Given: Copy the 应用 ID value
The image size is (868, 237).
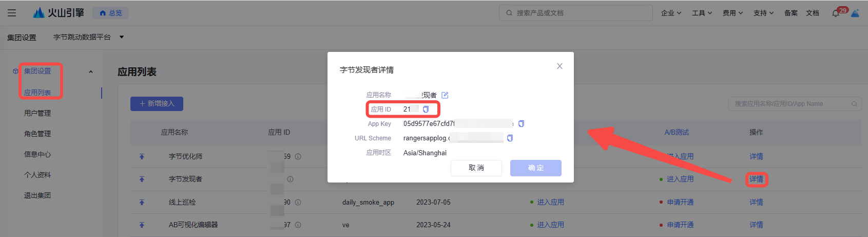Looking at the screenshot, I should (426, 109).
